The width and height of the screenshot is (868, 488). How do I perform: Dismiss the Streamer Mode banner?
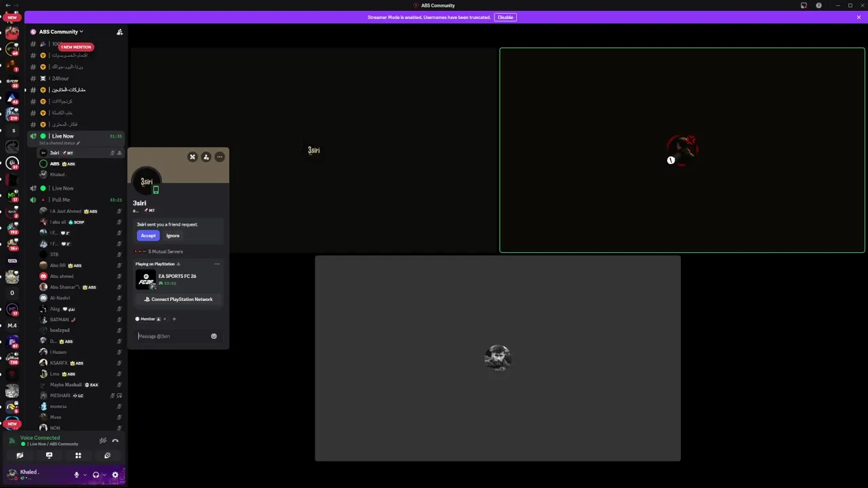pyautogui.click(x=859, y=17)
